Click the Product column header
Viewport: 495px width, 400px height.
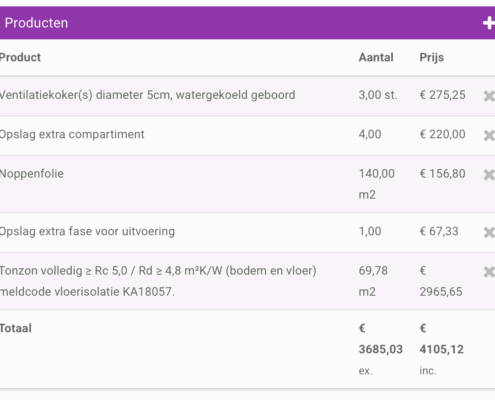click(20, 57)
